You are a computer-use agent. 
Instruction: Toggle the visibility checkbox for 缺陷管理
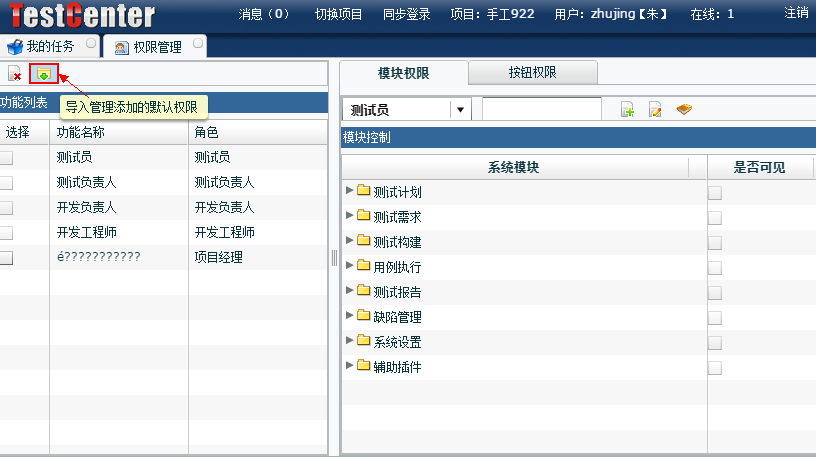(715, 318)
